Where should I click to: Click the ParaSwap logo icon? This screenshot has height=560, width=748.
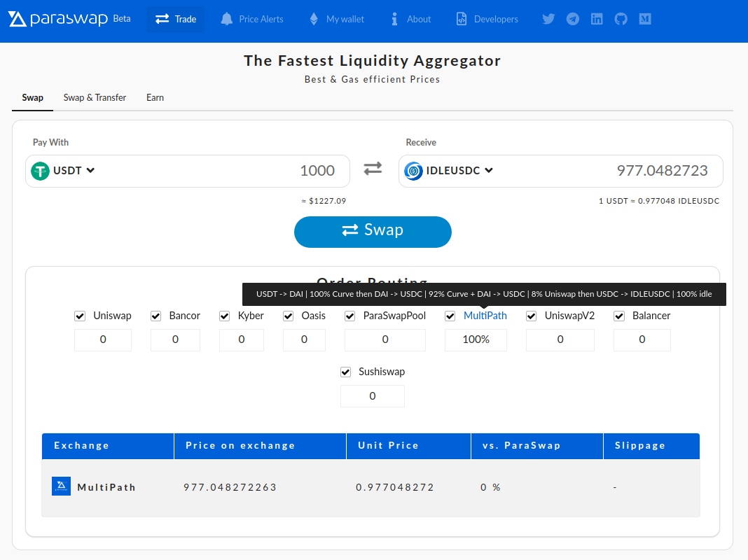(18, 19)
